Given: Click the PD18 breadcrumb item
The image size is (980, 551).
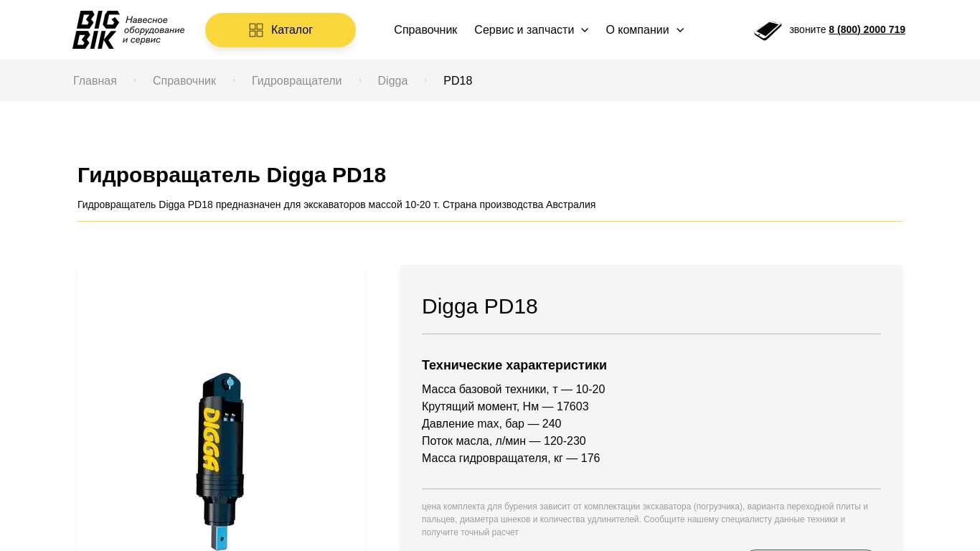Looking at the screenshot, I should 458,80.
